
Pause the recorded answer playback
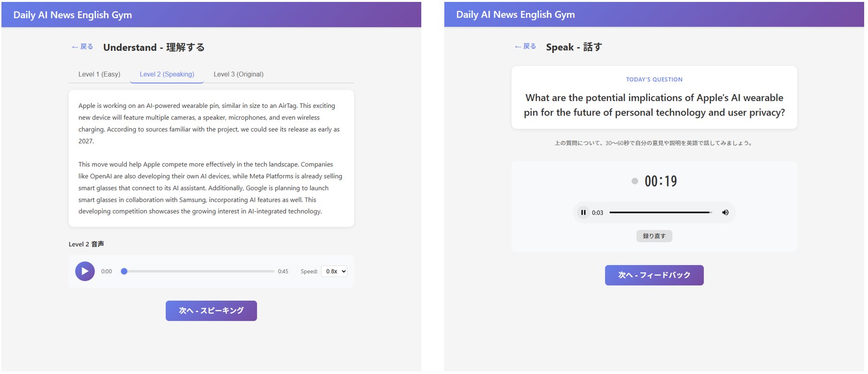[x=583, y=212]
